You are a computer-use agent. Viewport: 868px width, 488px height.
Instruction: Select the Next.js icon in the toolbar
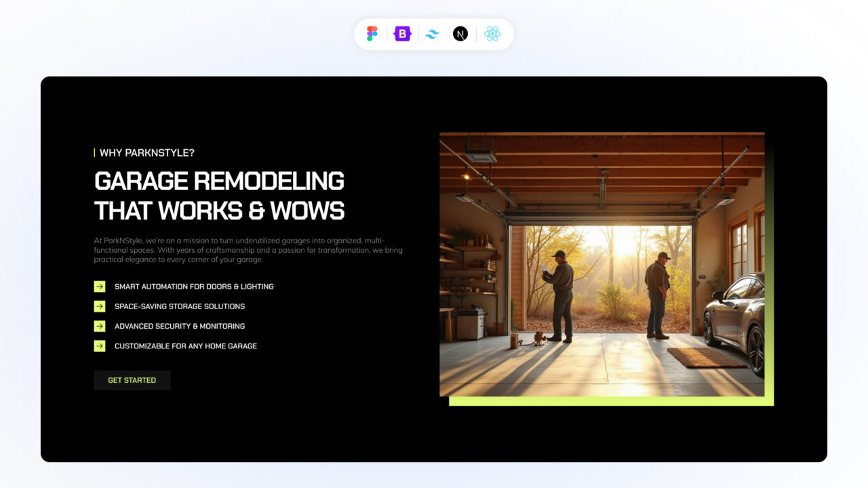tap(461, 33)
